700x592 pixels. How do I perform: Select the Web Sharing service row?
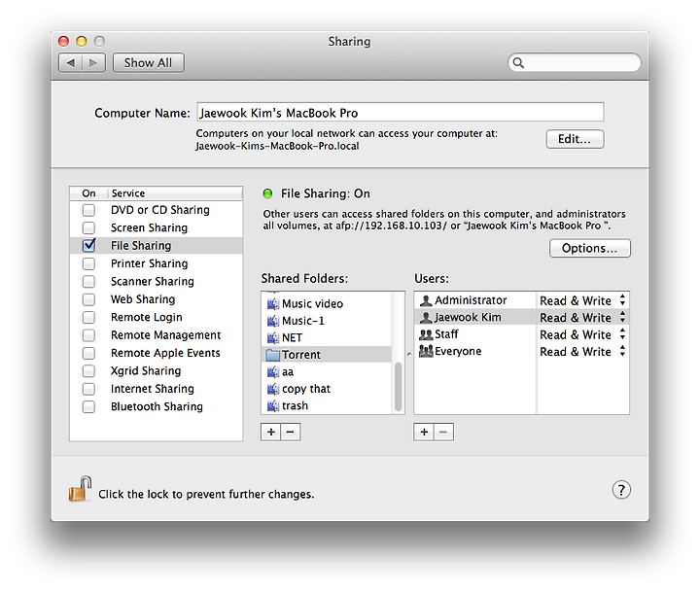[157, 299]
